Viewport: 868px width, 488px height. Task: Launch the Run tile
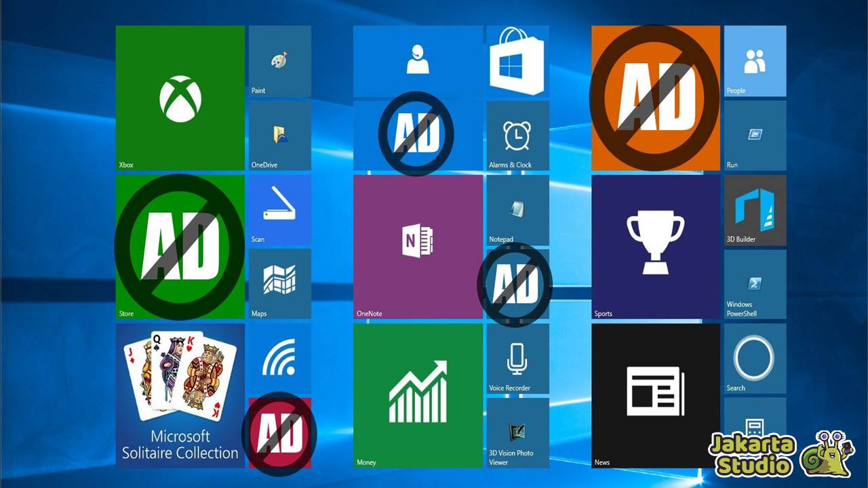pos(755,136)
